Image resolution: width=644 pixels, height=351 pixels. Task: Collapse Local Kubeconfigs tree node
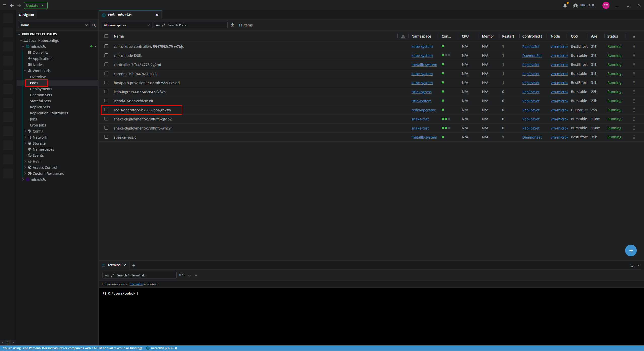21,41
